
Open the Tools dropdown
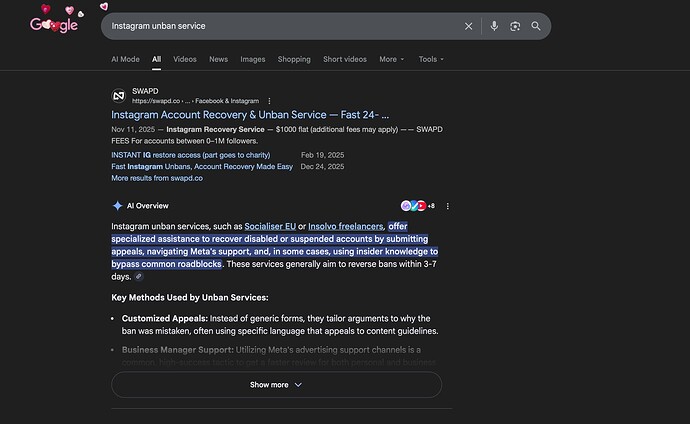pyautogui.click(x=431, y=59)
